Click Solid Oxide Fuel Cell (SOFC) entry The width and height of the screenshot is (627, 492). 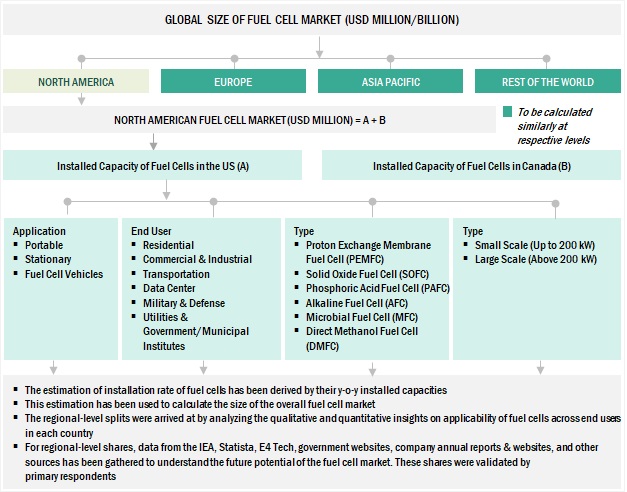tap(368, 274)
